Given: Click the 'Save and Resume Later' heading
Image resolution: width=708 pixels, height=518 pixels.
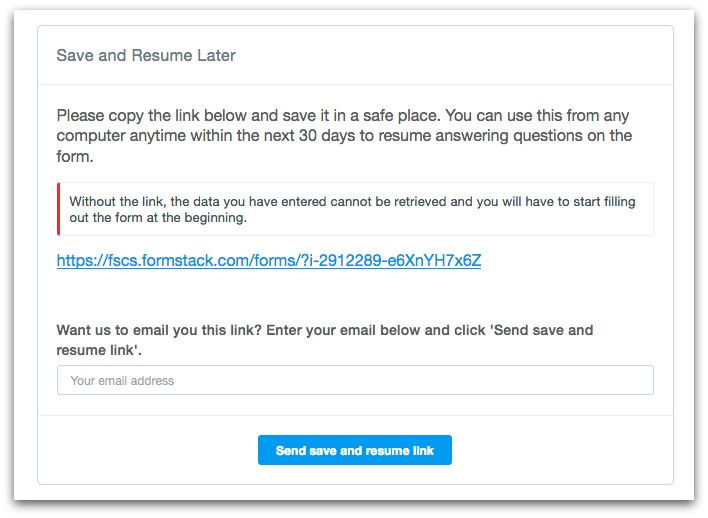Looking at the screenshot, I should click(x=146, y=55).
